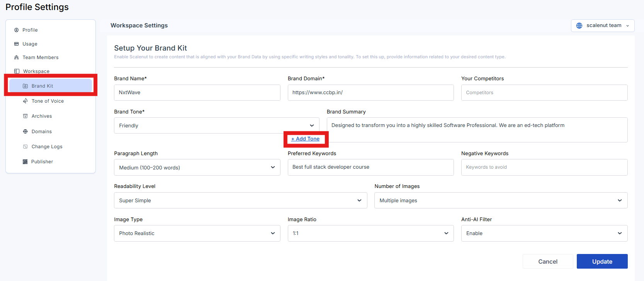Click the Profile icon in sidebar
This screenshot has width=644, height=281.
pos(17,30)
